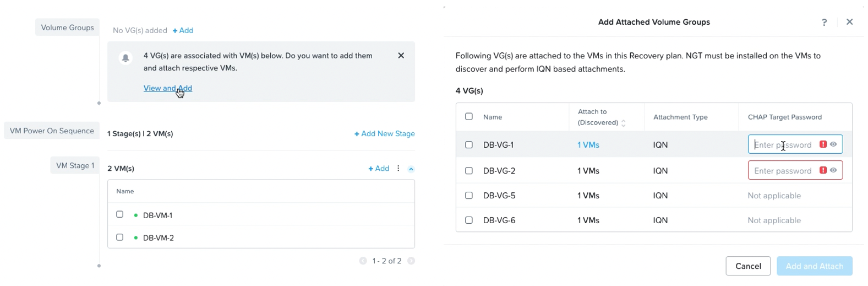
Task: Reveal the DB-VG-1 password with eye icon
Action: pyautogui.click(x=833, y=144)
